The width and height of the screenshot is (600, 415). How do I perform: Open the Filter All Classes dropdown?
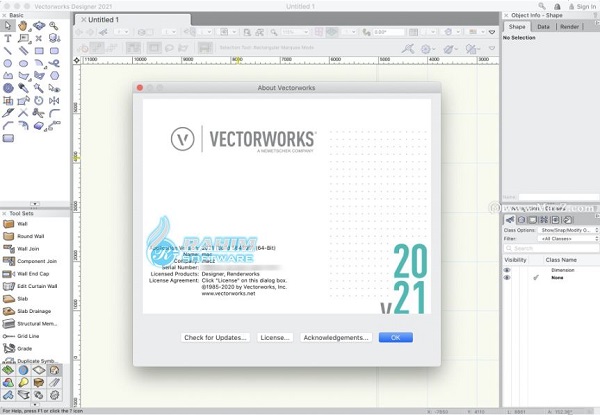click(x=568, y=238)
